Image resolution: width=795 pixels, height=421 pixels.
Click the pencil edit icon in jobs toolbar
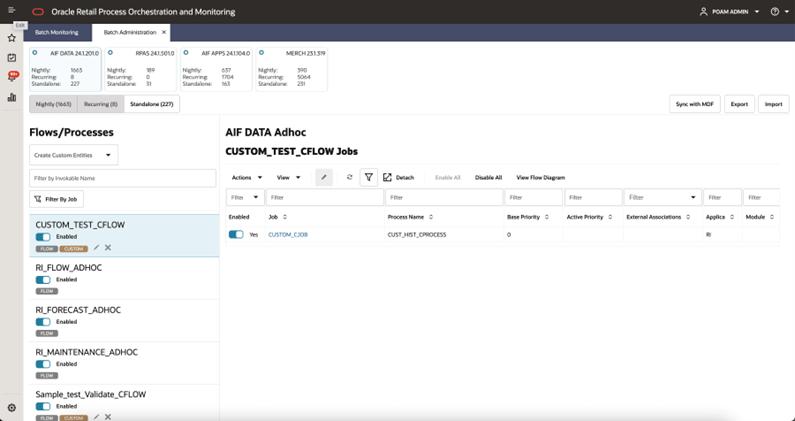324,178
